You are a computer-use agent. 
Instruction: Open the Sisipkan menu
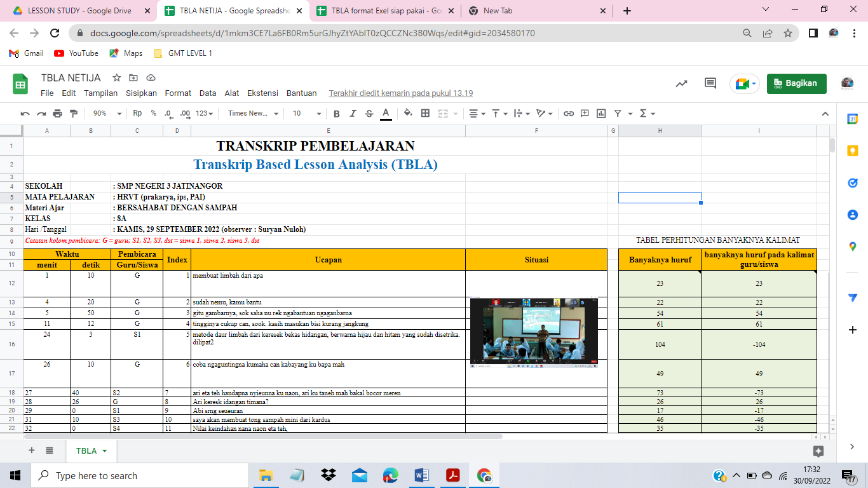(141, 93)
